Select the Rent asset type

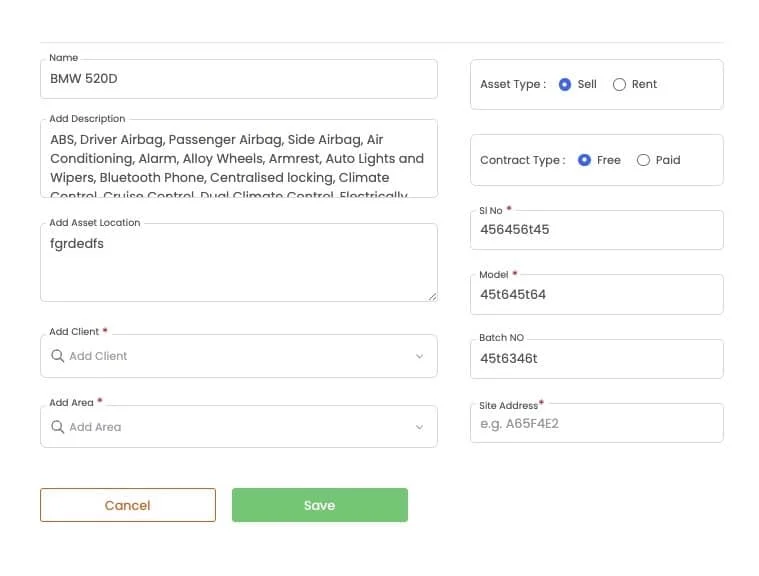point(619,84)
